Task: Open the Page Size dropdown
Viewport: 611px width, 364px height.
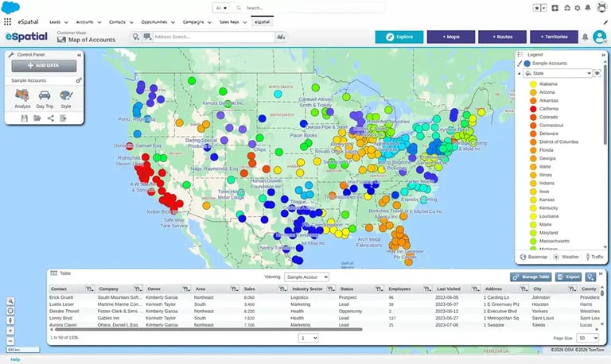Action: pos(588,338)
